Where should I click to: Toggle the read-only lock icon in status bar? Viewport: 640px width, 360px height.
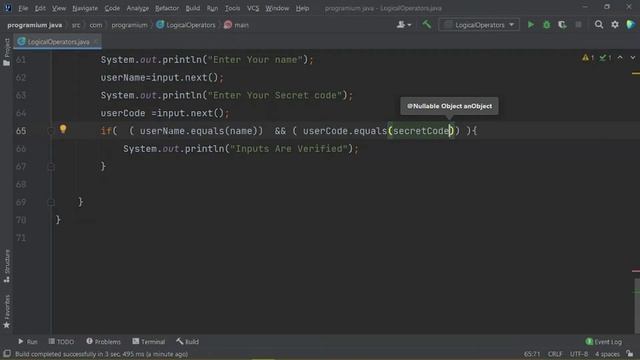click(x=630, y=354)
